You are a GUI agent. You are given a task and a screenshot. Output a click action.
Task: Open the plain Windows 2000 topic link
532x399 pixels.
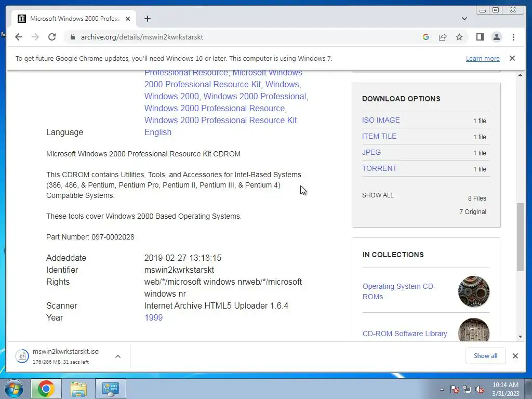pyautogui.click(x=171, y=96)
